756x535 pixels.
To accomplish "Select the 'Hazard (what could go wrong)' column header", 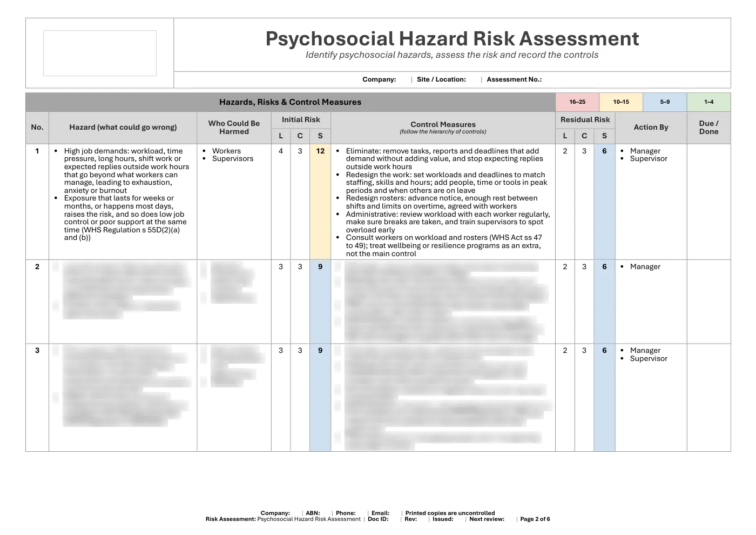I will pos(123,128).
